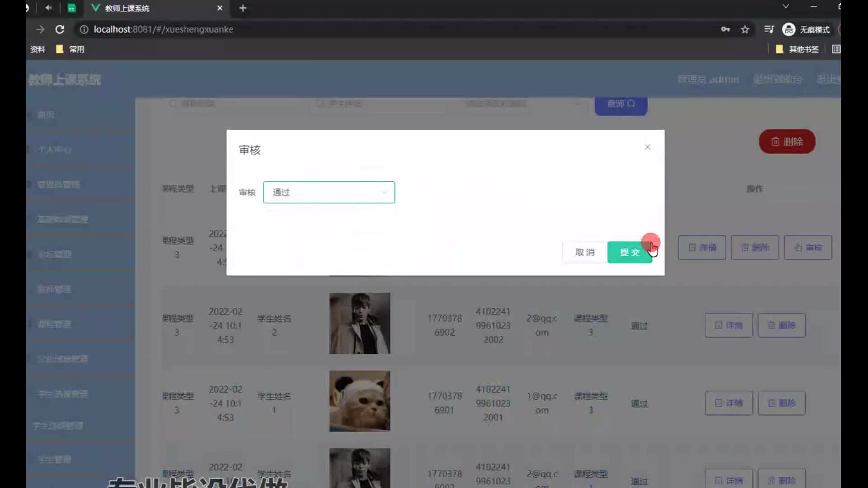868x488 pixels.
Task: Click the green pinned tab icon
Action: click(71, 8)
